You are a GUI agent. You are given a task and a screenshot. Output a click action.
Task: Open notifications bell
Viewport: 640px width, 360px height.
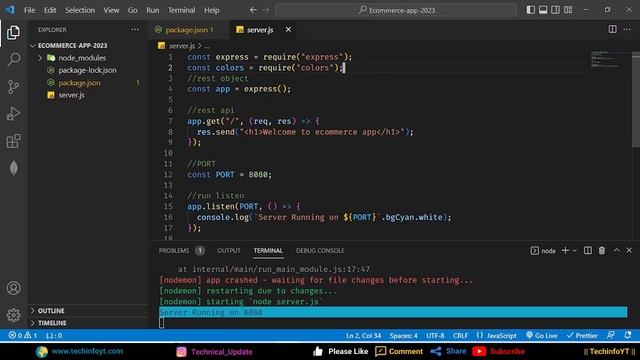pos(628,335)
